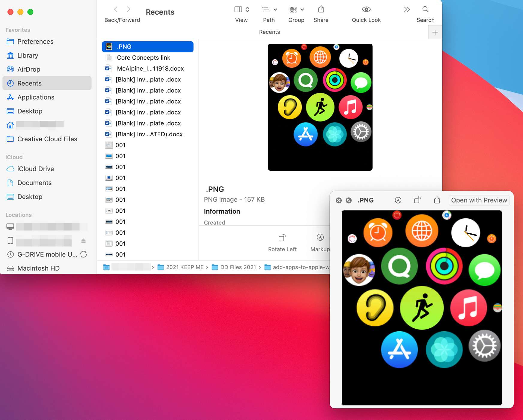Viewport: 523px width, 420px height.
Task: Click the white clock face icon in Quick Look
Action: [465, 233]
